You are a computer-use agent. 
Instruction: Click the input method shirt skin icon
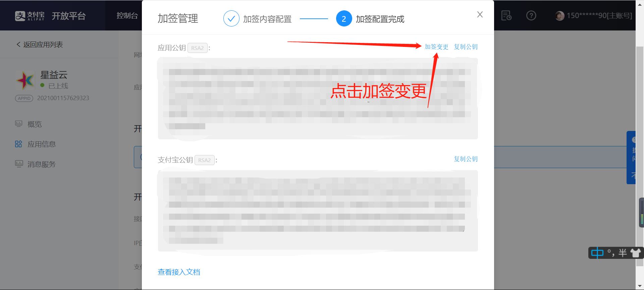[635, 253]
